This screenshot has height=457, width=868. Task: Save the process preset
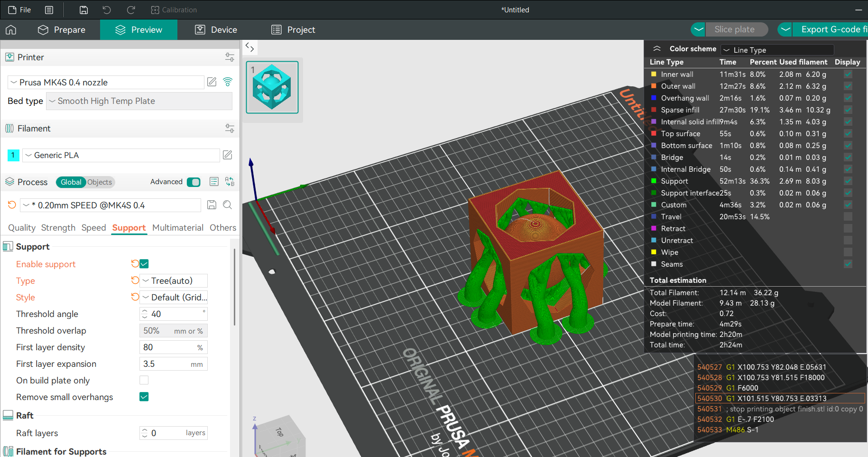tap(212, 205)
